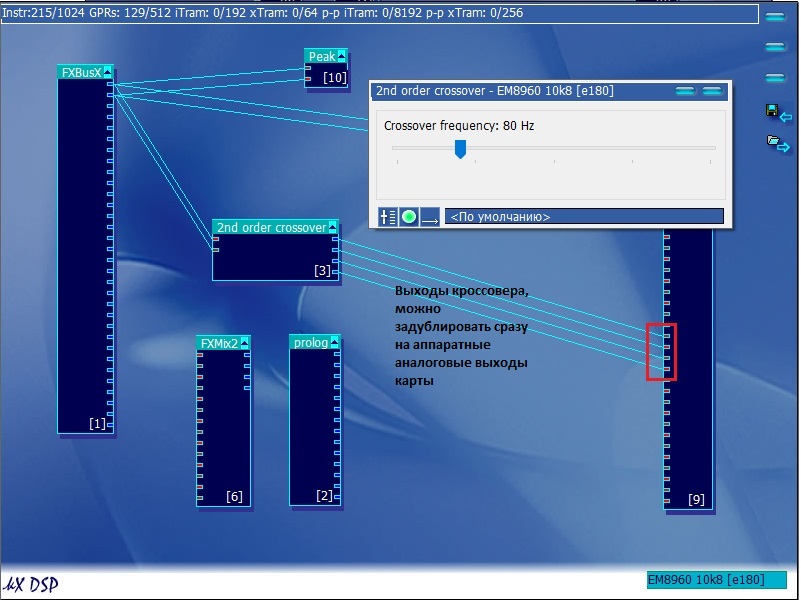801x600 pixels.
Task: Click the lower input pin of crossover module
Action: 216,250
